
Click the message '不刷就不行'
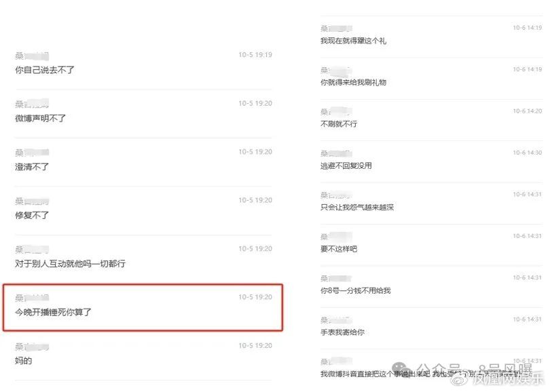pos(339,123)
